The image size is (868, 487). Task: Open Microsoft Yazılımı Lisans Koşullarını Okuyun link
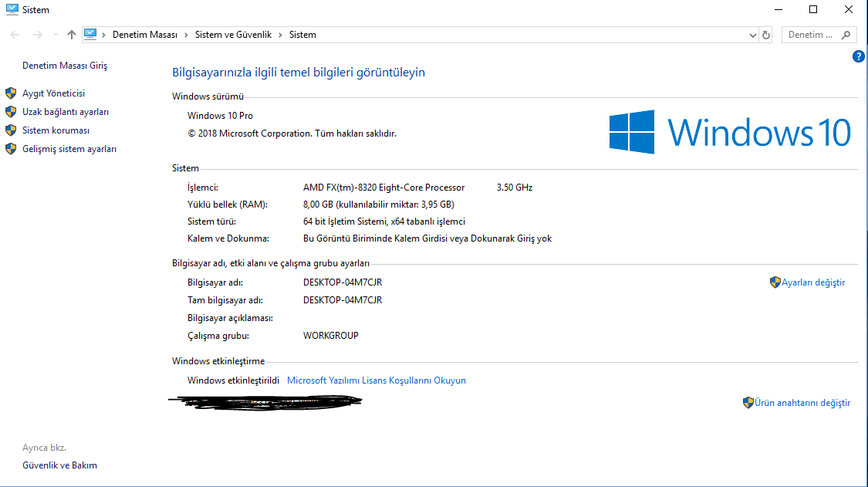coord(377,380)
